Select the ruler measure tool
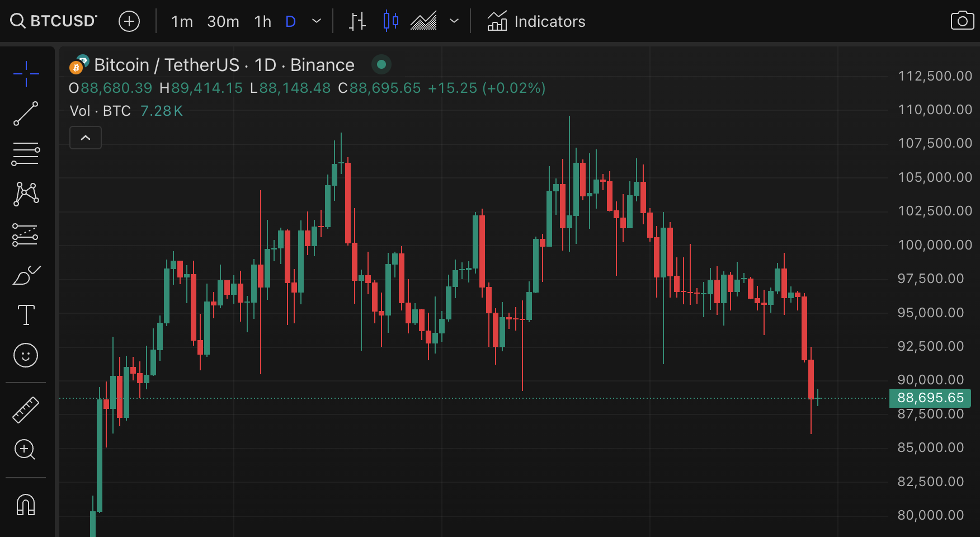980x537 pixels. [x=26, y=409]
